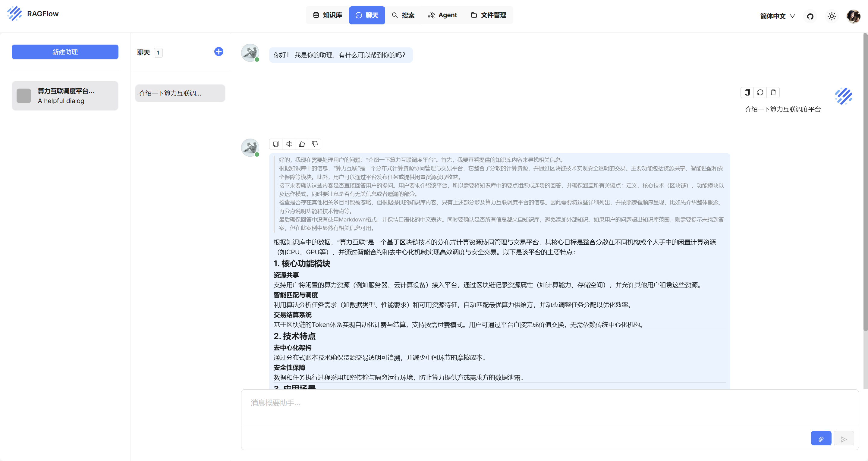Click the gray assistant card thumbnail

(x=24, y=96)
